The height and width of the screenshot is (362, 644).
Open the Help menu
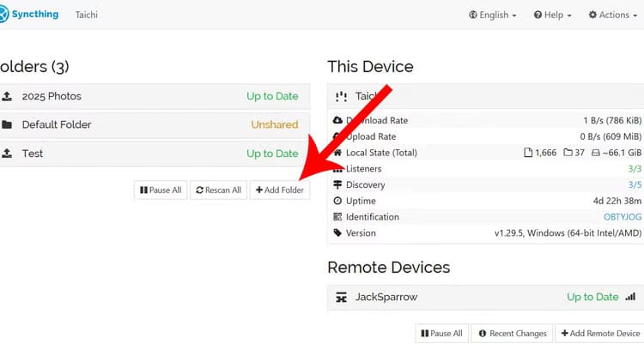553,15
